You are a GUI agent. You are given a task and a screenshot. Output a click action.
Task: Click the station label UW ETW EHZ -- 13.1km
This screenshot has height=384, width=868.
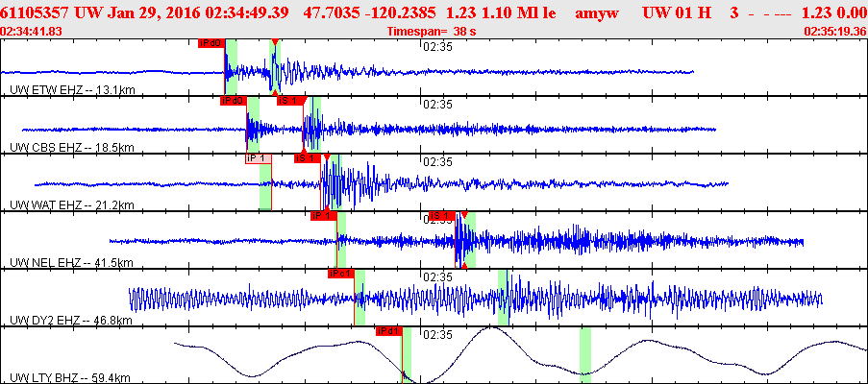[72, 90]
